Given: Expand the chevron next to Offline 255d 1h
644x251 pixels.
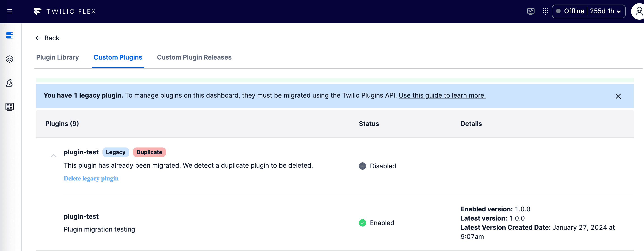Looking at the screenshot, I should [x=619, y=11].
